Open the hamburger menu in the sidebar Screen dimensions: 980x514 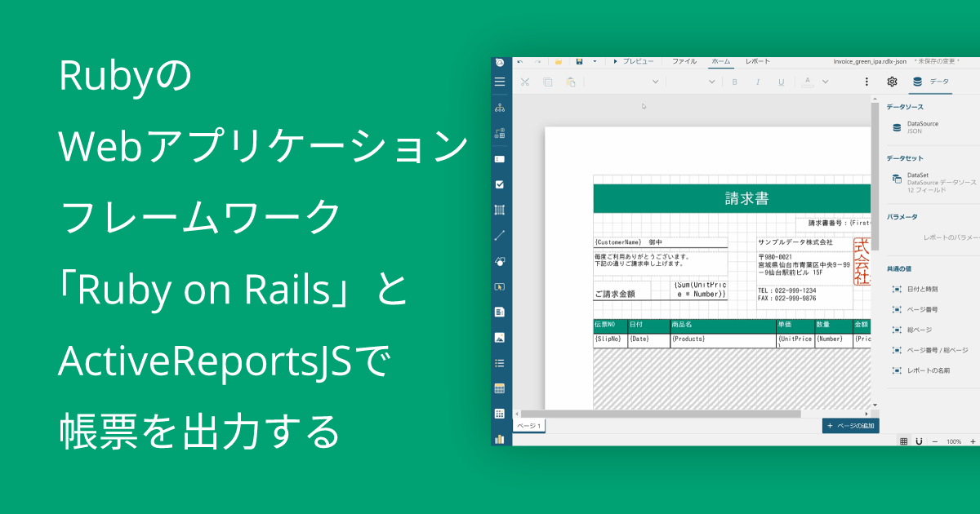point(500,82)
